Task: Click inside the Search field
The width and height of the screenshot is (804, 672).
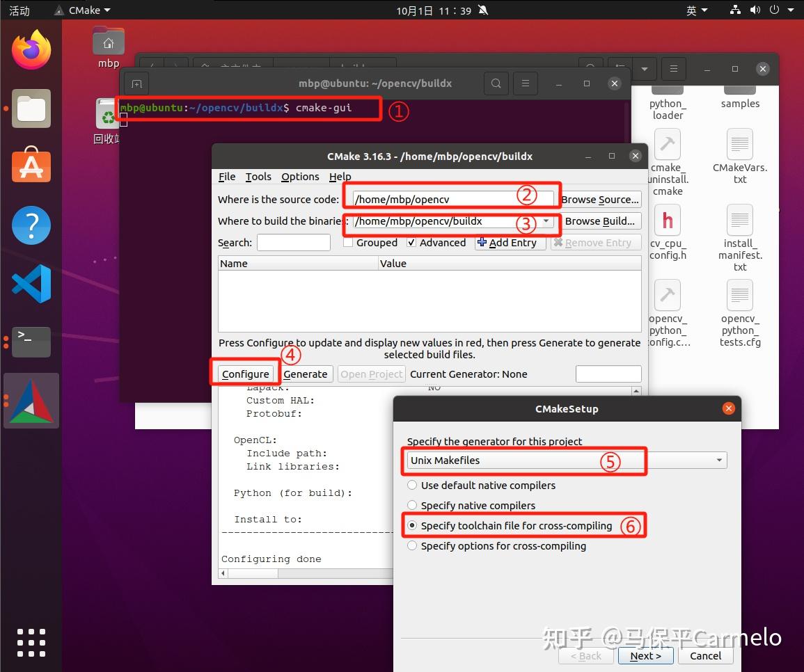Action: tap(293, 242)
